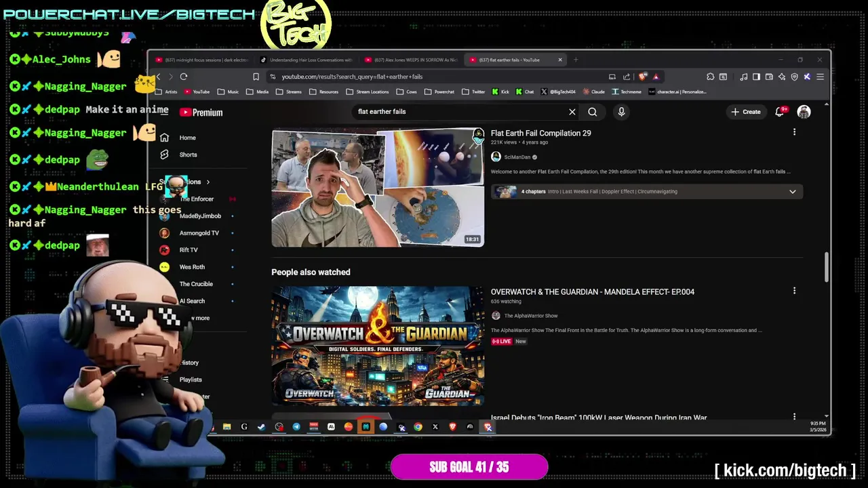Expand the 4 chapters dropdown chevron
868x488 pixels.
[792, 192]
